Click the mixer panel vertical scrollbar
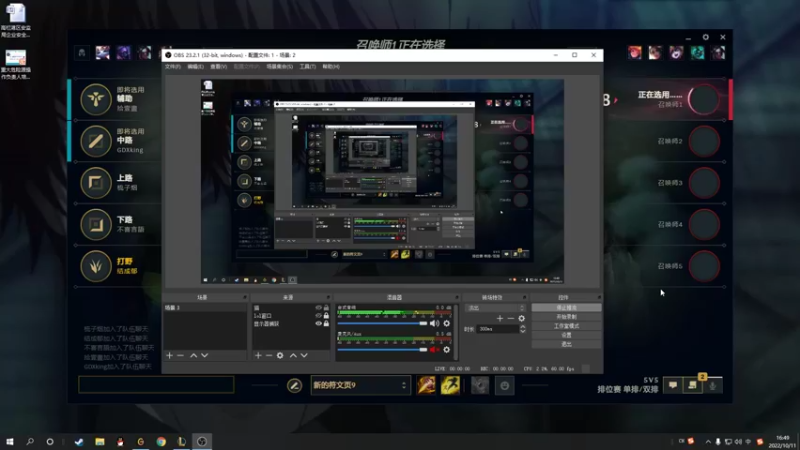800x450 pixels. [x=455, y=332]
